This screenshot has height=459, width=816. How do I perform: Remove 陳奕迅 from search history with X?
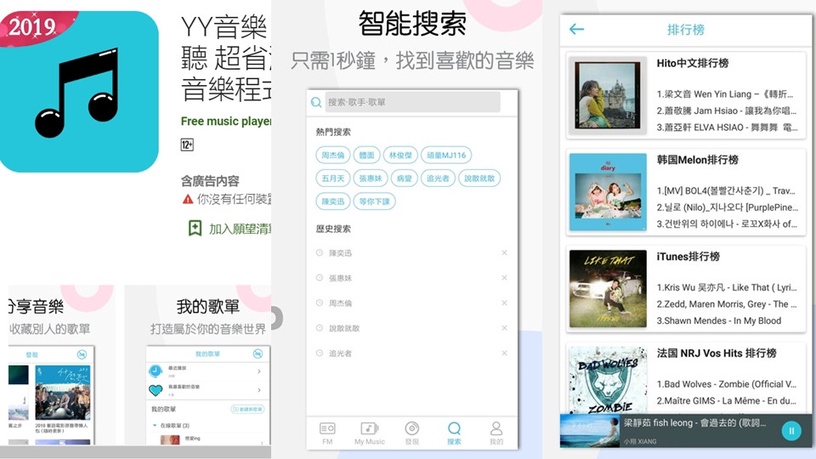[504, 252]
